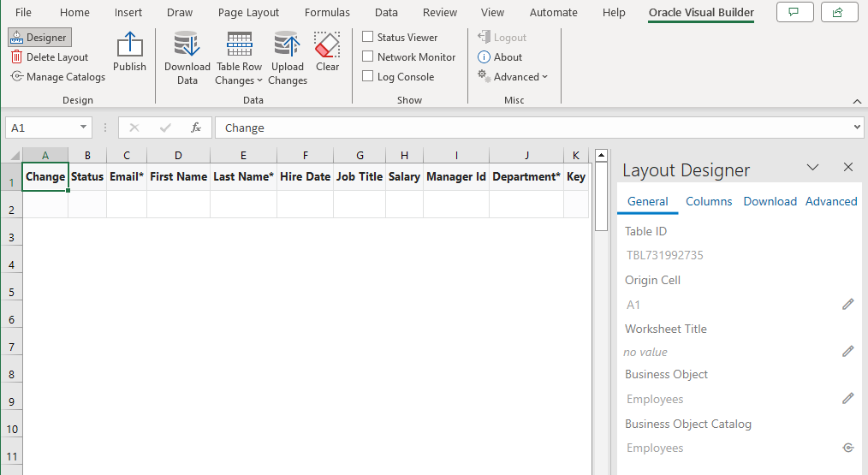Select the Hire Date header cell
Viewport: 868px width, 475px height.
[305, 176]
